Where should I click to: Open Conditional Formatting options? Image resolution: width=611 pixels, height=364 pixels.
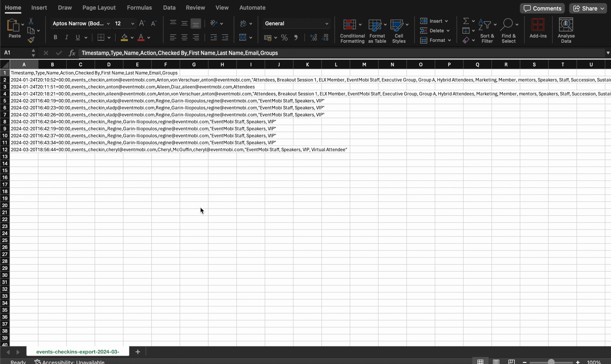[352, 30]
